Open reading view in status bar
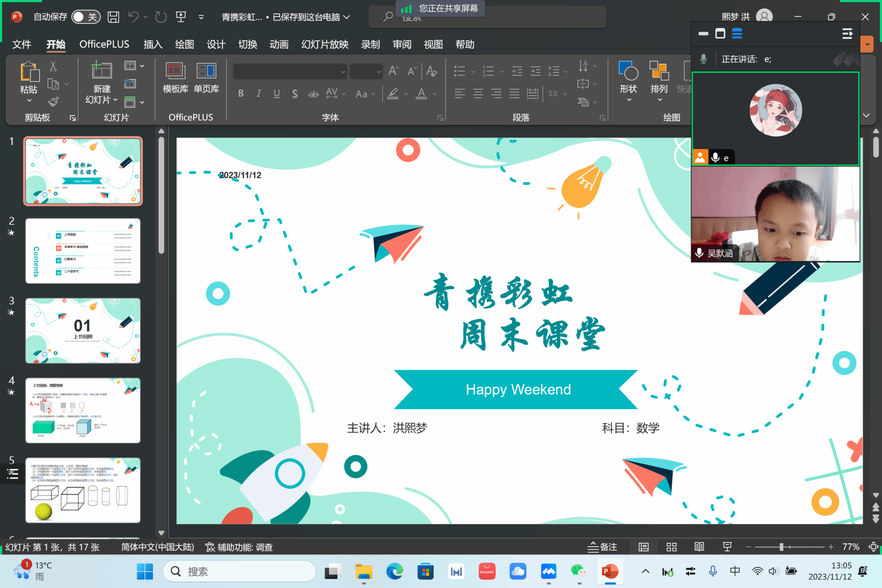Image resolution: width=882 pixels, height=588 pixels. tap(699, 547)
